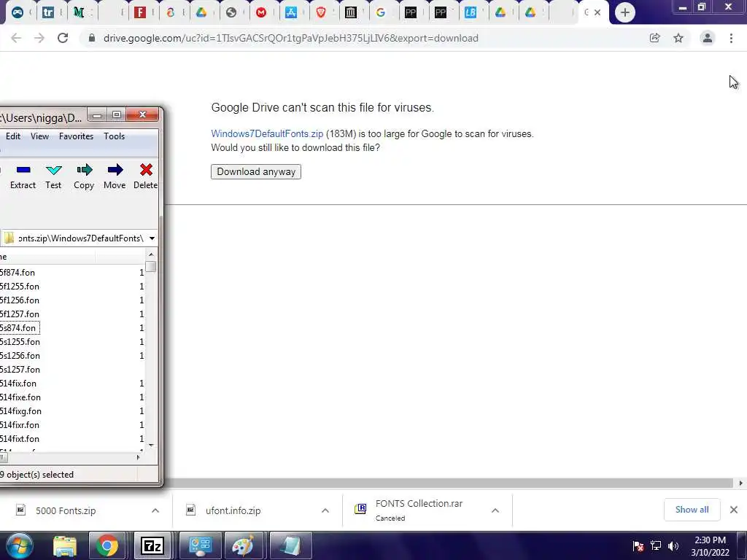Click the 7-Zip taskbar icon
Screen dimensions: 747x560
pos(152,545)
